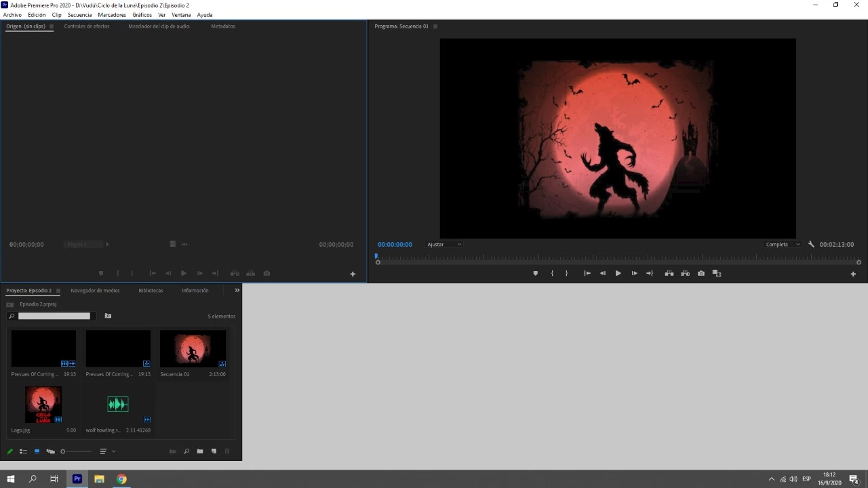Add a marker in the Program monitor

(535, 273)
